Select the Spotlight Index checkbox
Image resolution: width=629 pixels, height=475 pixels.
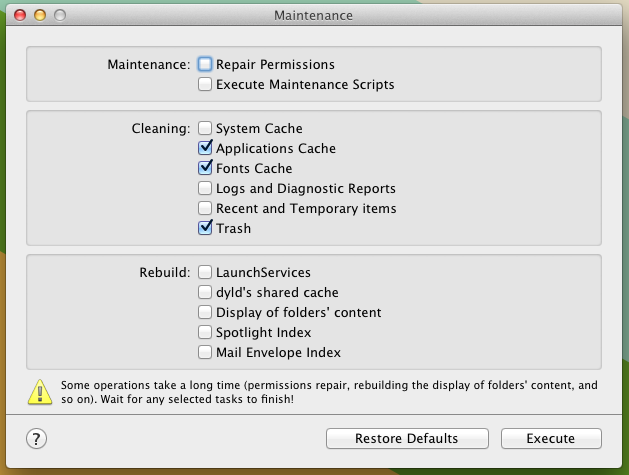point(205,332)
